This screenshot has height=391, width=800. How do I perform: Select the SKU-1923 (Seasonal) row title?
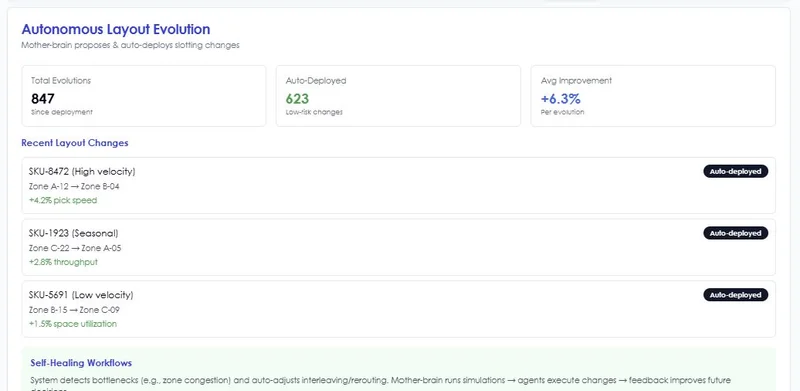[73, 233]
